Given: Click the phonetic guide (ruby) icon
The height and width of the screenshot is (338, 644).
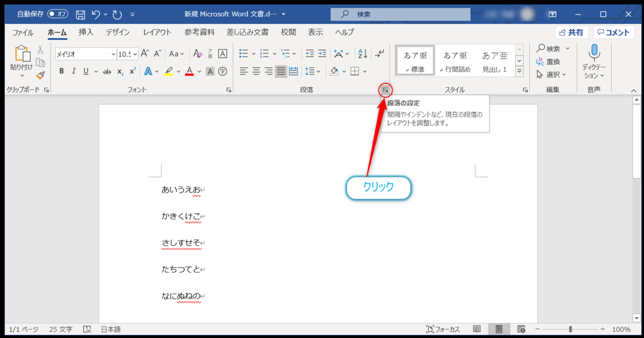Looking at the screenshot, I should (210, 54).
